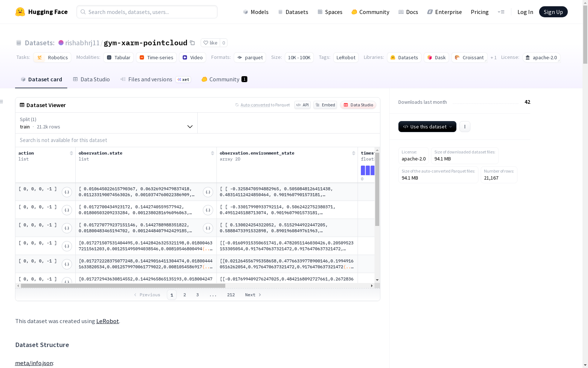Switch to the Dataset card tab
Viewport: 588px width, 368px height.
pyautogui.click(x=41, y=79)
